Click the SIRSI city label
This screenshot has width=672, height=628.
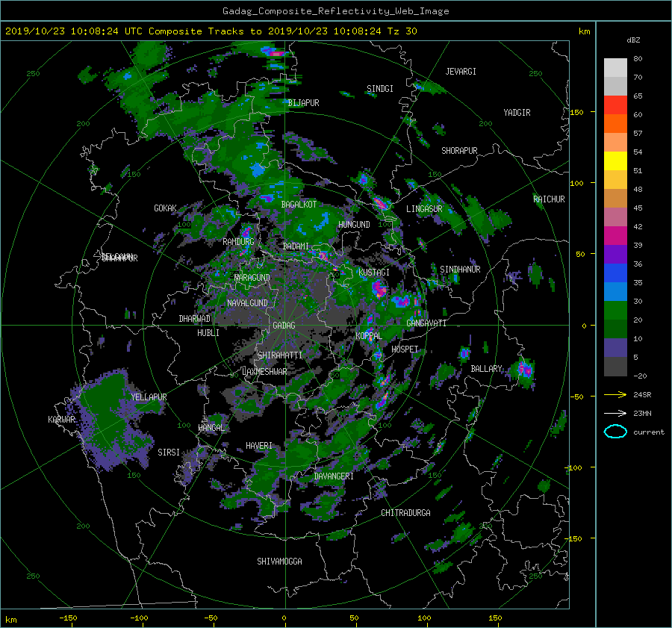point(169,453)
